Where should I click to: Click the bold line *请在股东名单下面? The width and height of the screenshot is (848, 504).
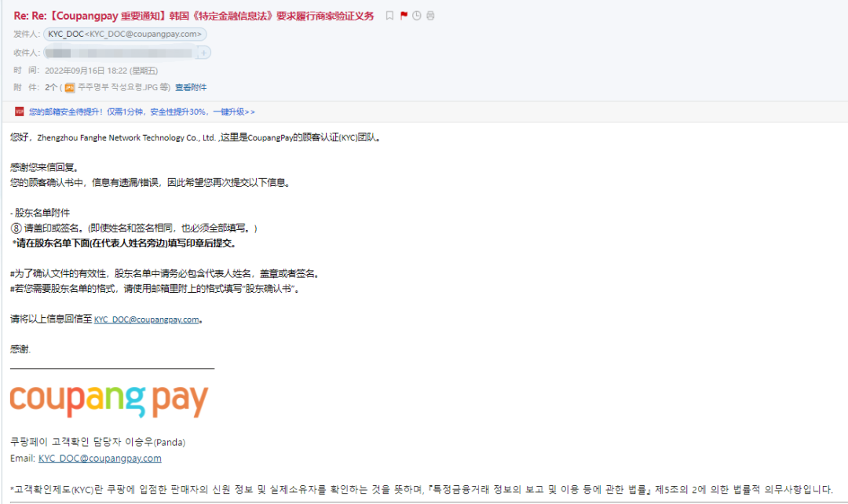pos(124,243)
